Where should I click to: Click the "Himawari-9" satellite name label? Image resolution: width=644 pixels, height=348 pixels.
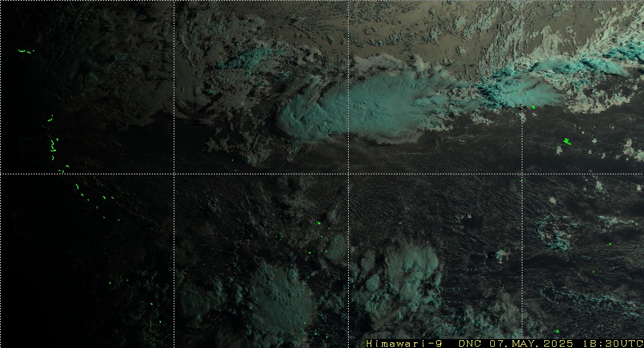404,343
